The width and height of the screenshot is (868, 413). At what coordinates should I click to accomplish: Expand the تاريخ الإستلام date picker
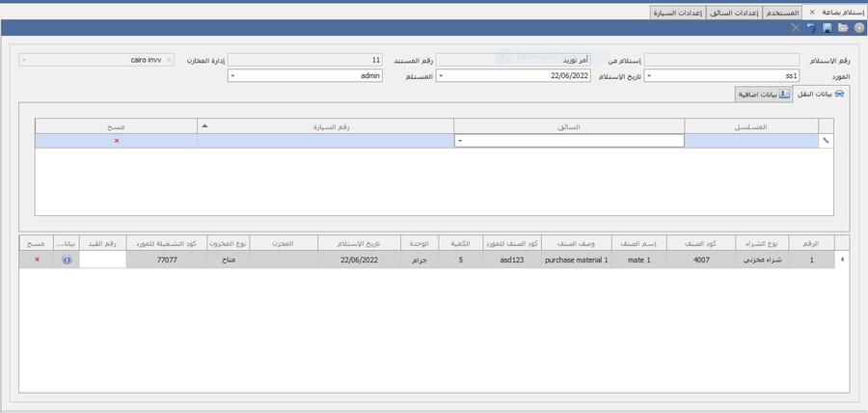click(x=442, y=75)
